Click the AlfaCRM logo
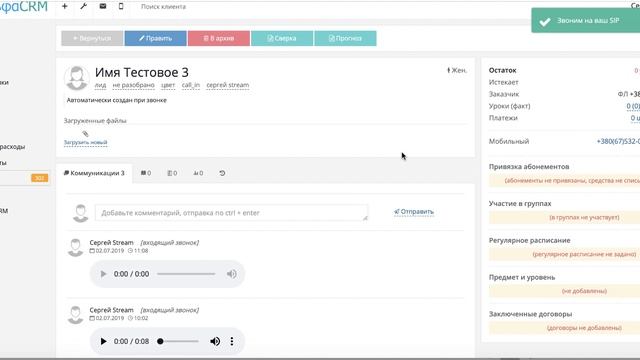The width and height of the screenshot is (640, 360). 24,7
